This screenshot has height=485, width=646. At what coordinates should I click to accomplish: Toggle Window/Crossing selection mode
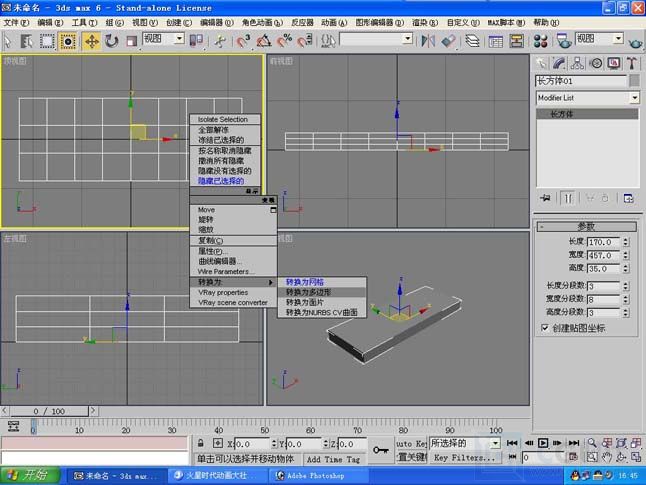pos(68,41)
